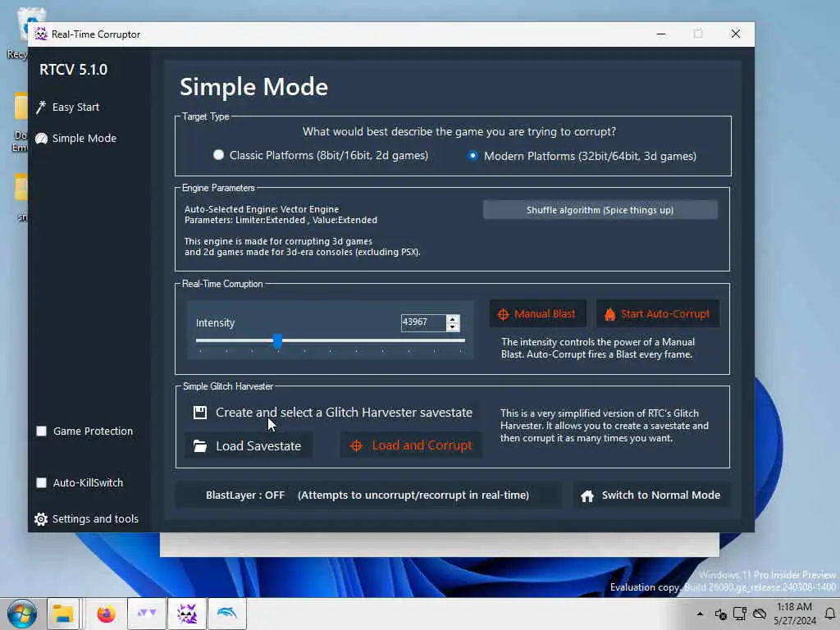The height and width of the screenshot is (630, 840).
Task: Select Modern Platforms radio button
Action: pos(472,156)
